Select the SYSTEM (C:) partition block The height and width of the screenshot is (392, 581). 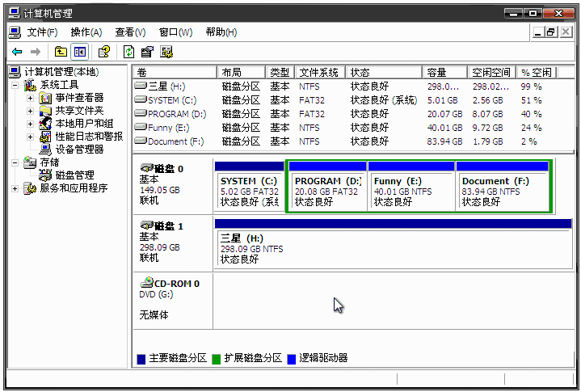coord(250,187)
